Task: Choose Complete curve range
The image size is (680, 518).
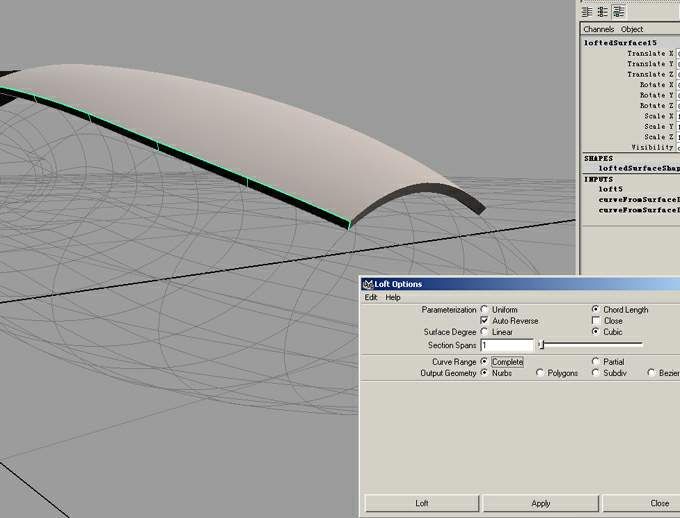Action: coord(484,361)
